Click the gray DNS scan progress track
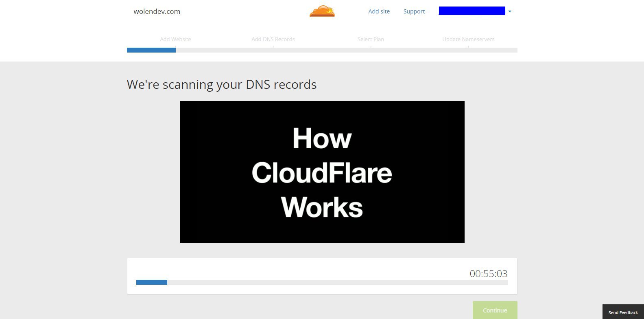 [x=337, y=282]
